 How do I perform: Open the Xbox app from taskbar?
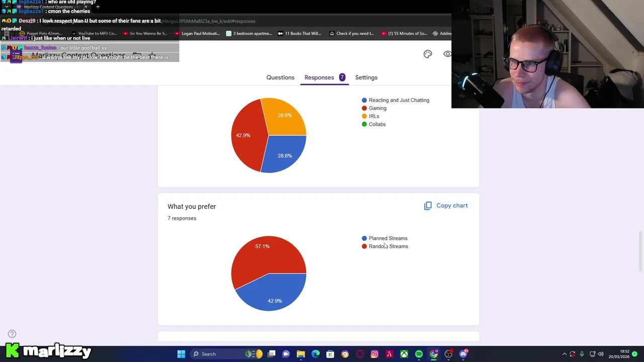coord(404,354)
